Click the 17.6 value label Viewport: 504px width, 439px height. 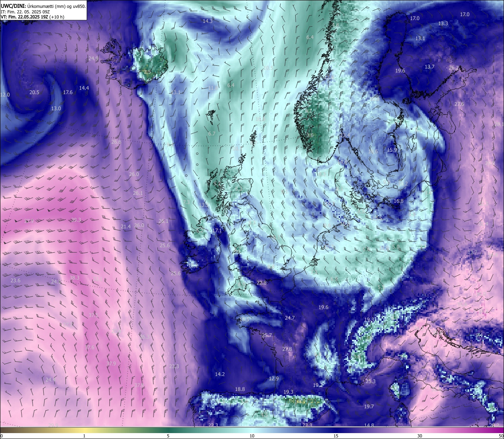pos(68,93)
